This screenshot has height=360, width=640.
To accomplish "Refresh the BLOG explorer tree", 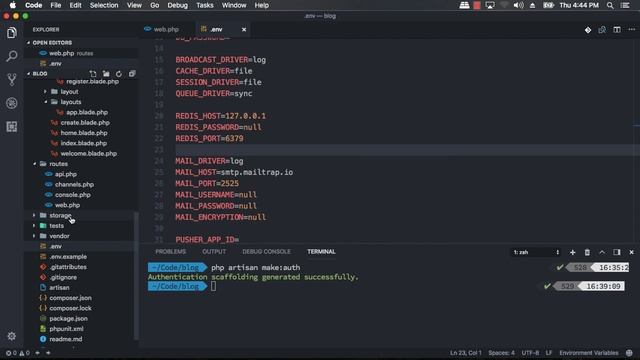I will (x=119, y=74).
